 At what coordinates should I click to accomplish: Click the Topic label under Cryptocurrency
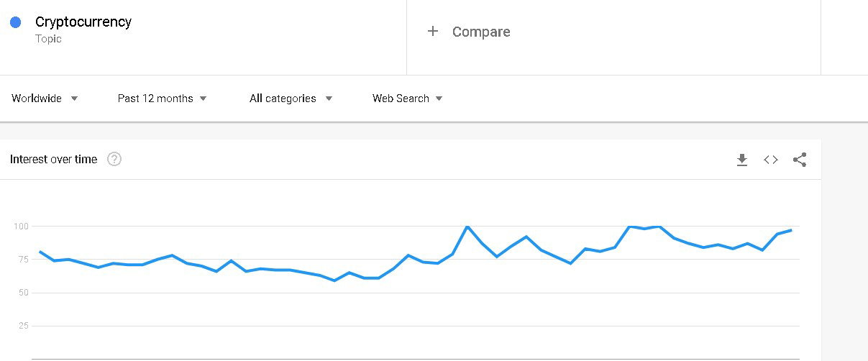(x=48, y=39)
